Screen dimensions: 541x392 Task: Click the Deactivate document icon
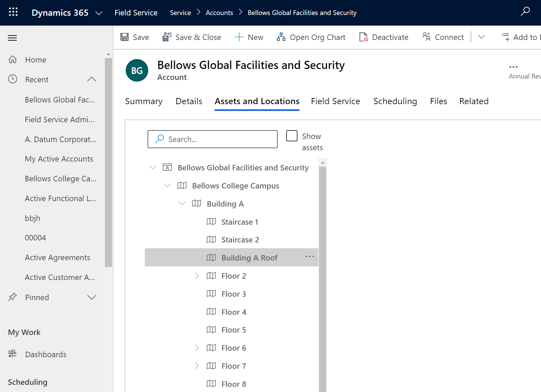363,37
